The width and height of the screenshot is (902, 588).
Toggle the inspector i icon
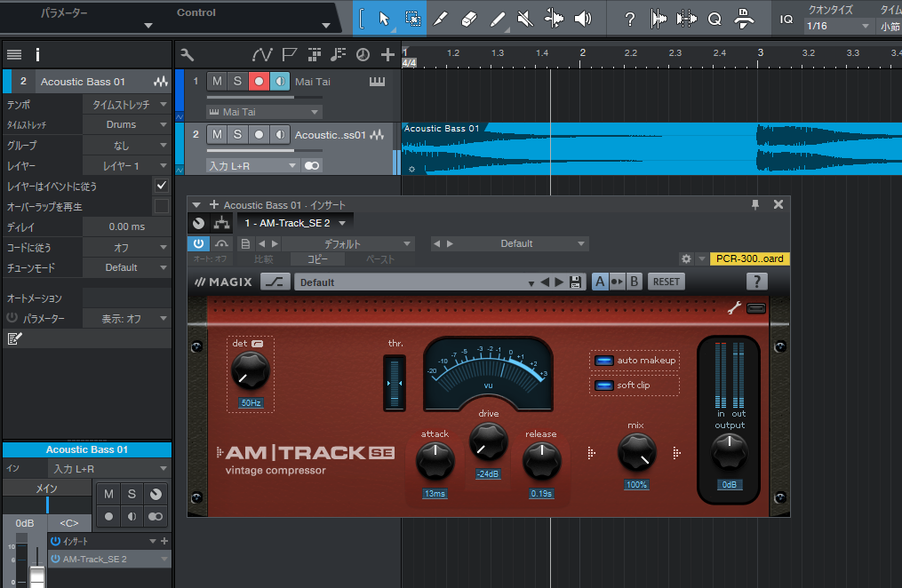(38, 54)
